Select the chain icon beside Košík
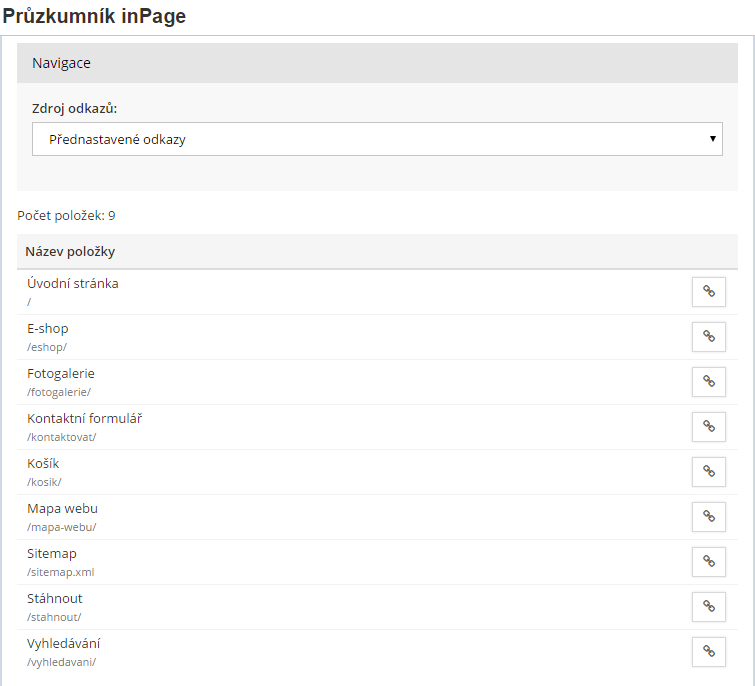Screen dimensions: 755x686 708,471
